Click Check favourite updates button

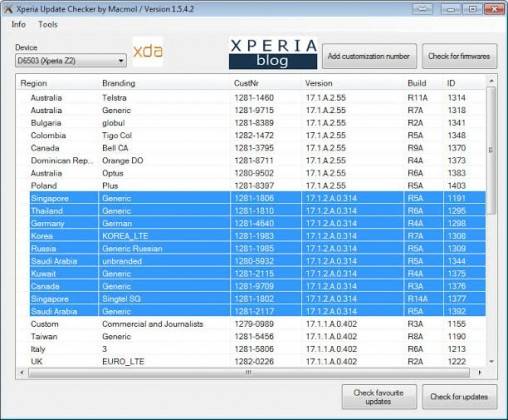pyautogui.click(x=379, y=397)
